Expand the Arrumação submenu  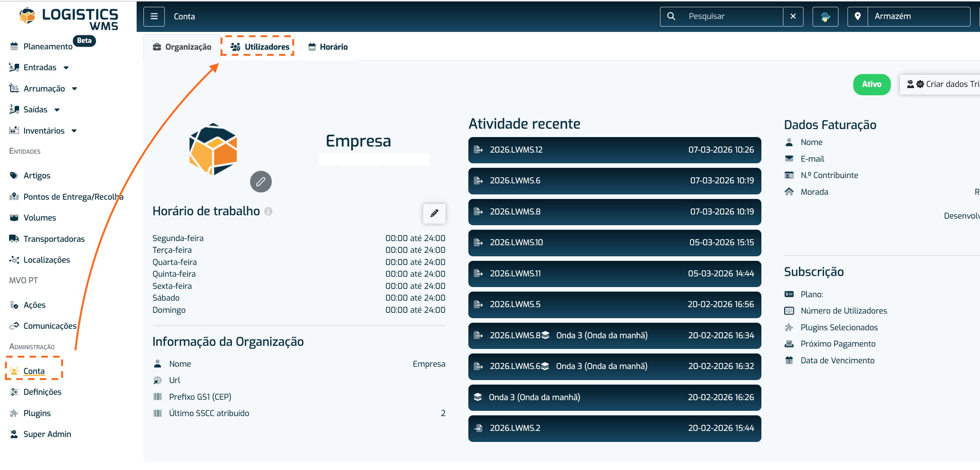click(x=74, y=89)
